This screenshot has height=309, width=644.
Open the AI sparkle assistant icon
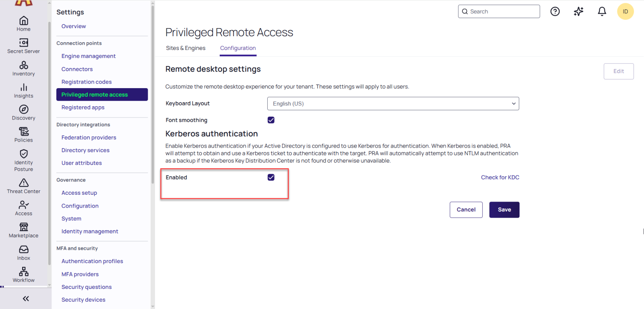coord(578,12)
